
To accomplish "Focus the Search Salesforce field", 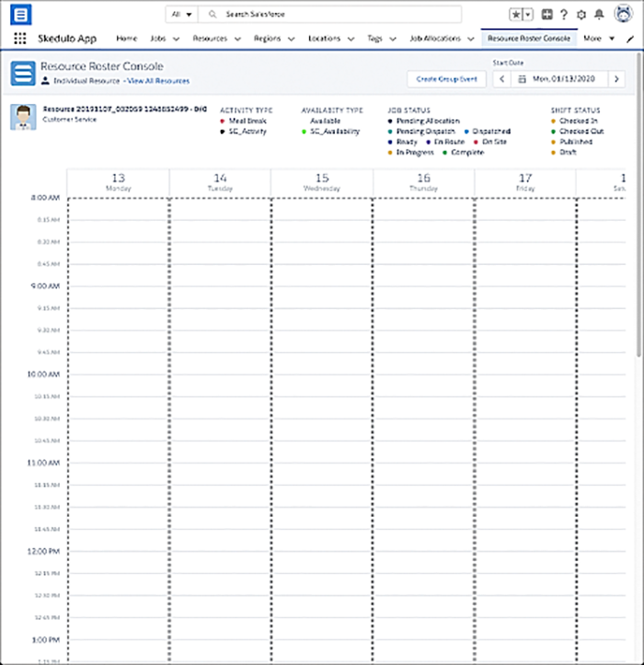I will (x=330, y=15).
